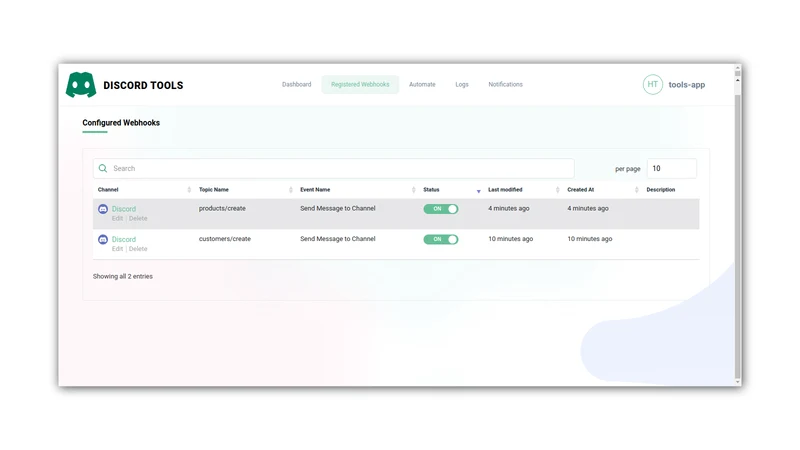Image resolution: width=800 pixels, height=450 pixels.
Task: Click Discord link in customers/create row
Action: [124, 239]
